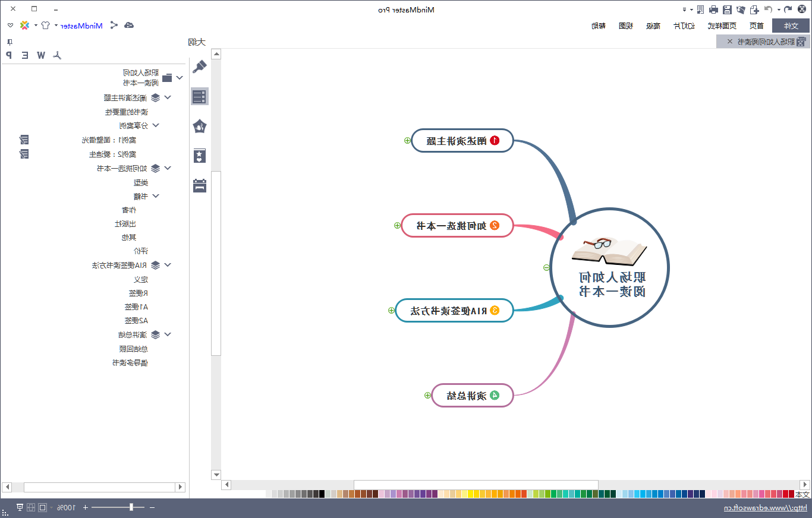Export outline to PDF icon
The height and width of the screenshot is (518, 812).
click(x=57, y=55)
